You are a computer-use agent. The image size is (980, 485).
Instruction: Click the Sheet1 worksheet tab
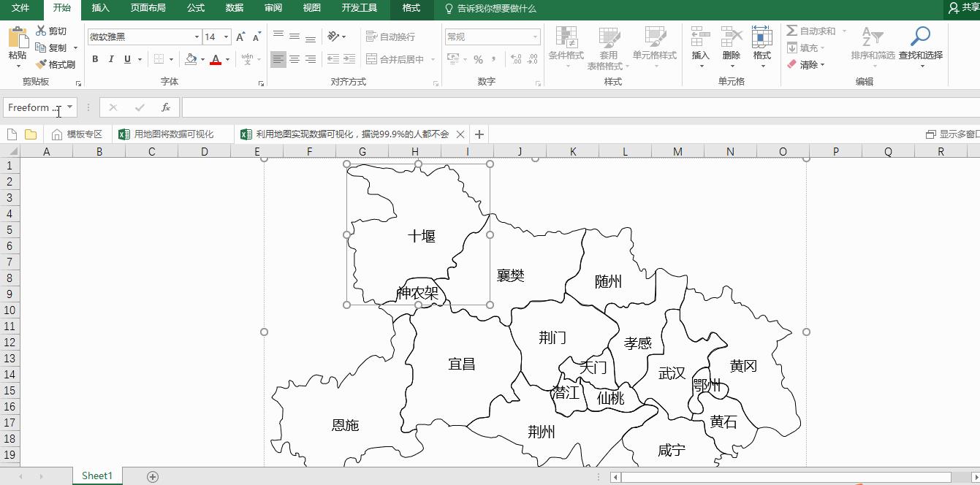pyautogui.click(x=96, y=475)
